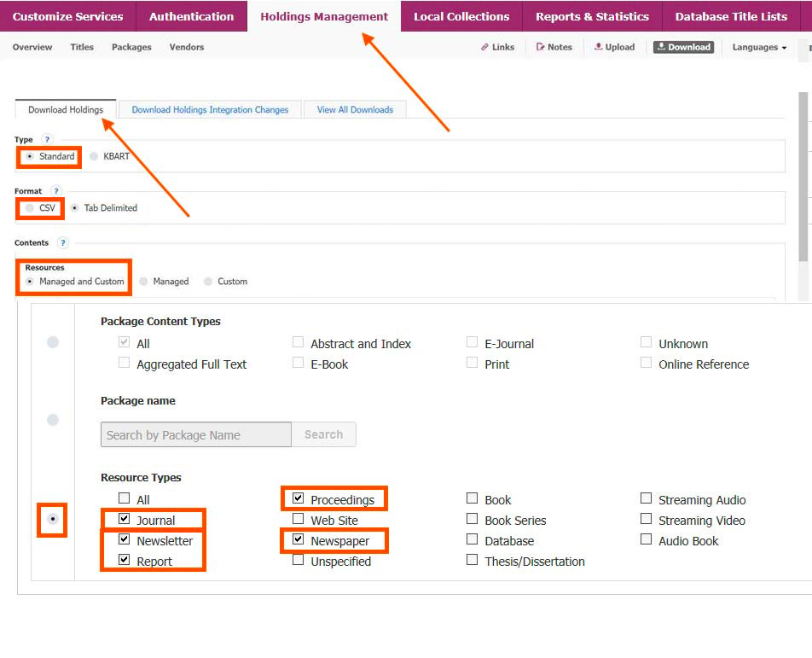The image size is (812, 658).
Task: Uncheck the Newsletter resource type
Action: click(124, 539)
